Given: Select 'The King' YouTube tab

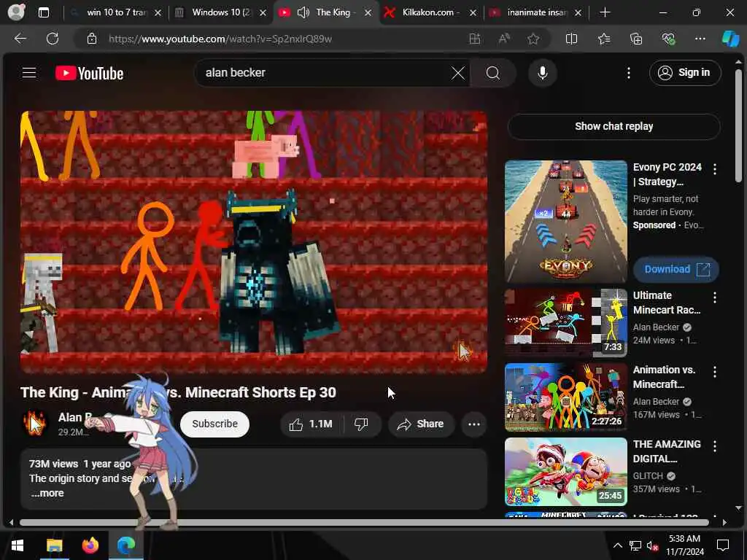Looking at the screenshot, I should pyautogui.click(x=326, y=12).
